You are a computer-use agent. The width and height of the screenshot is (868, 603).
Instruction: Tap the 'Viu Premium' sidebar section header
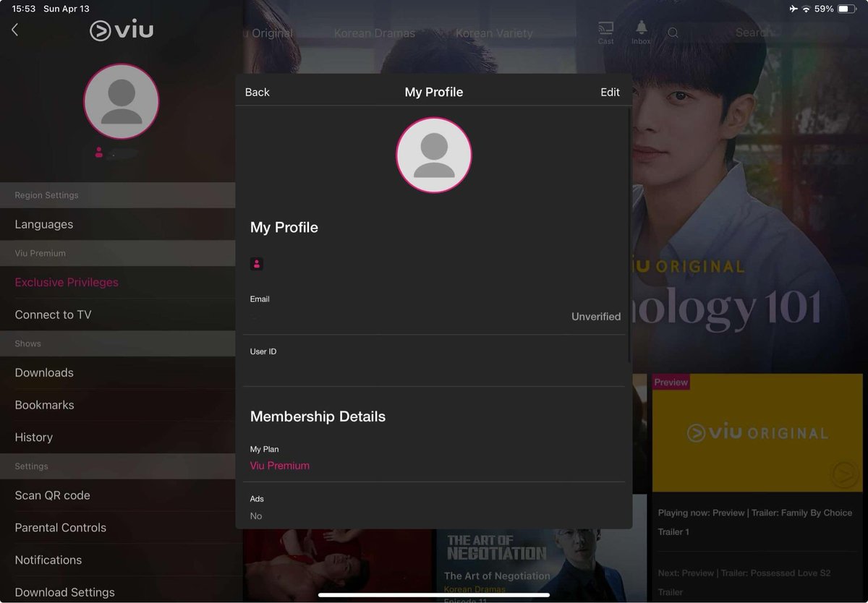[x=117, y=253]
